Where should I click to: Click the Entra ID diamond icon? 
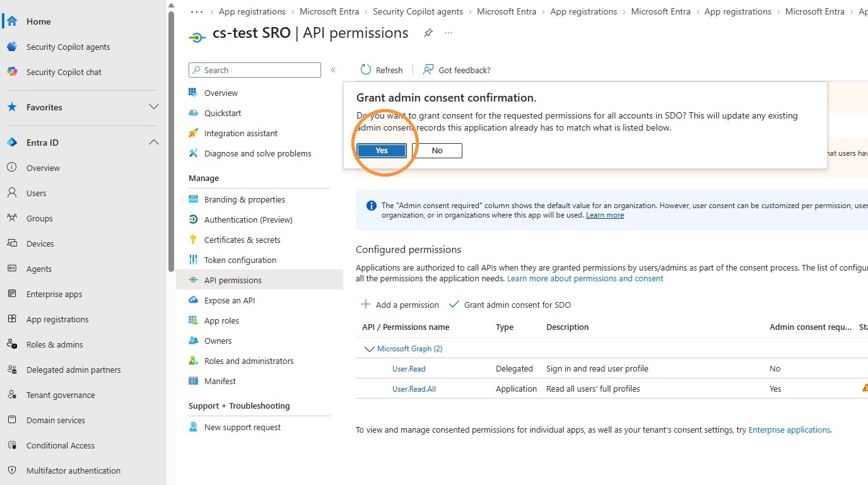(12, 143)
